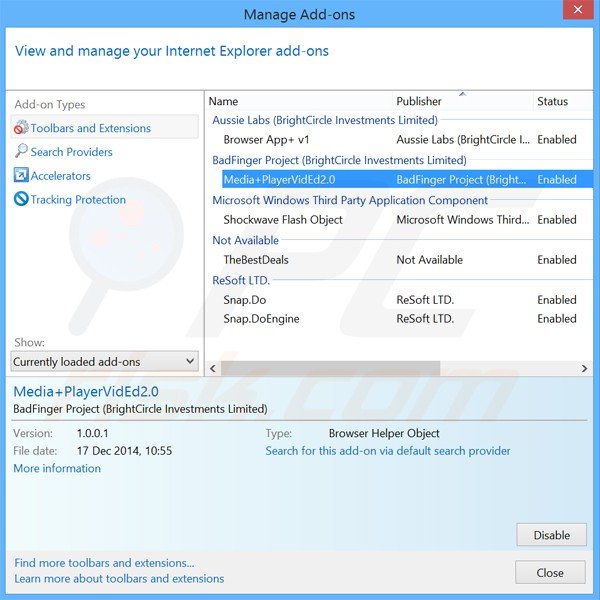Click Aussie Labs publisher cell of Browser App+
600x600 pixels.
[463, 140]
